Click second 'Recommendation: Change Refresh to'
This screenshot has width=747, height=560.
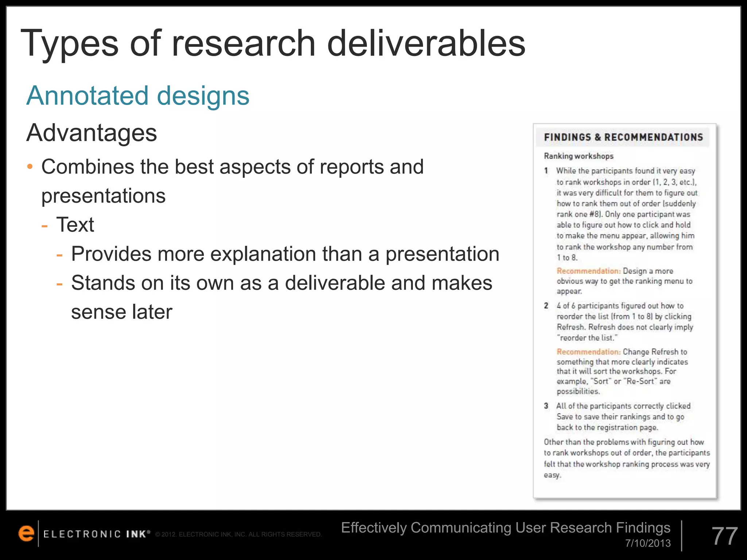[622, 372]
